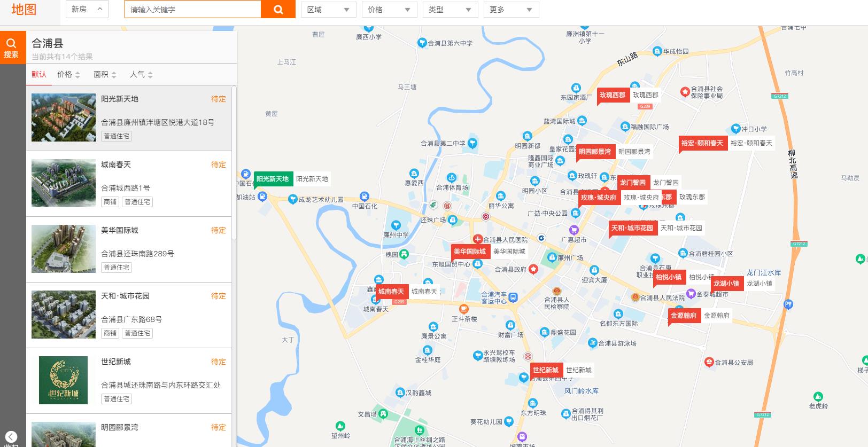868x447 pixels.
Task: Click red 玫瑰西郡 map marker
Action: pos(613,96)
